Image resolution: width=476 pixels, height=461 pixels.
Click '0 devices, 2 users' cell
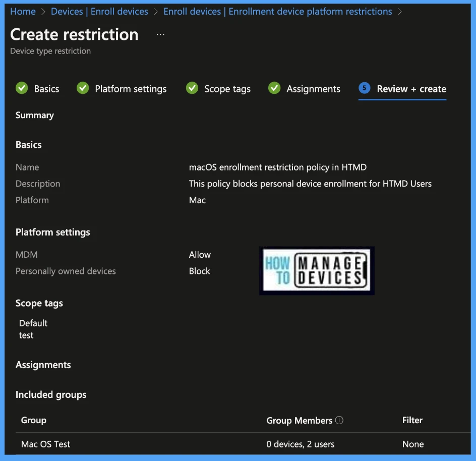click(300, 444)
